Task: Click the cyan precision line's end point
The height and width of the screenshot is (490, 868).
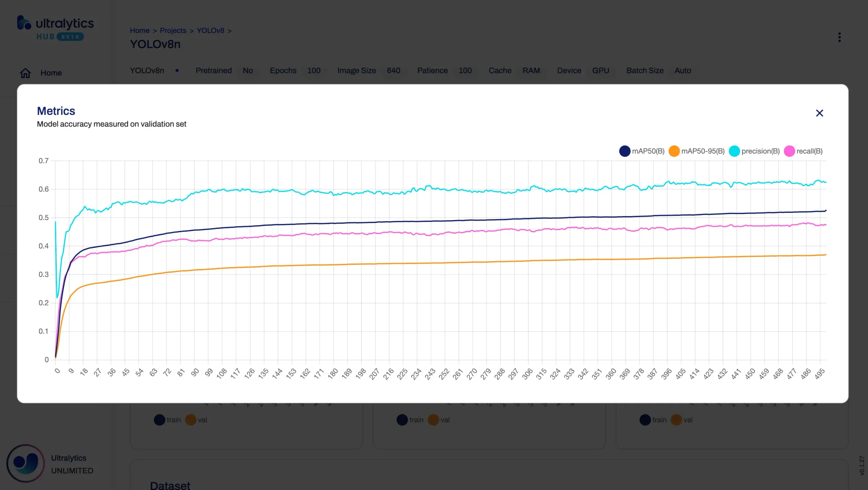Action: 826,182
